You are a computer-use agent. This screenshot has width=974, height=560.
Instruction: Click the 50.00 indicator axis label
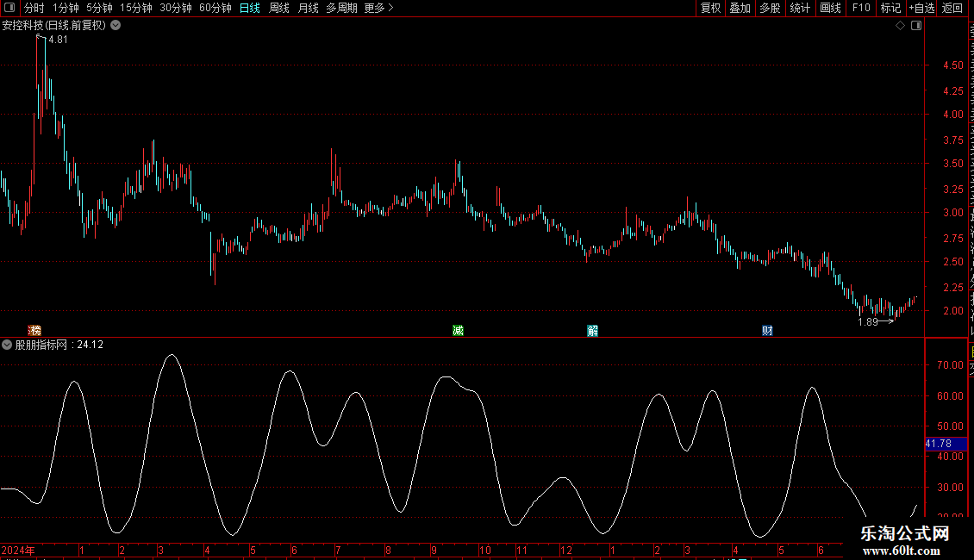click(x=951, y=426)
